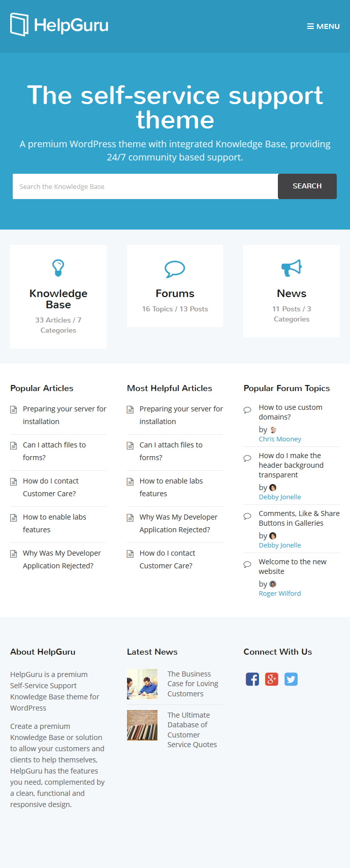Open the Business Case for Loving Customers thumbnail

[142, 684]
